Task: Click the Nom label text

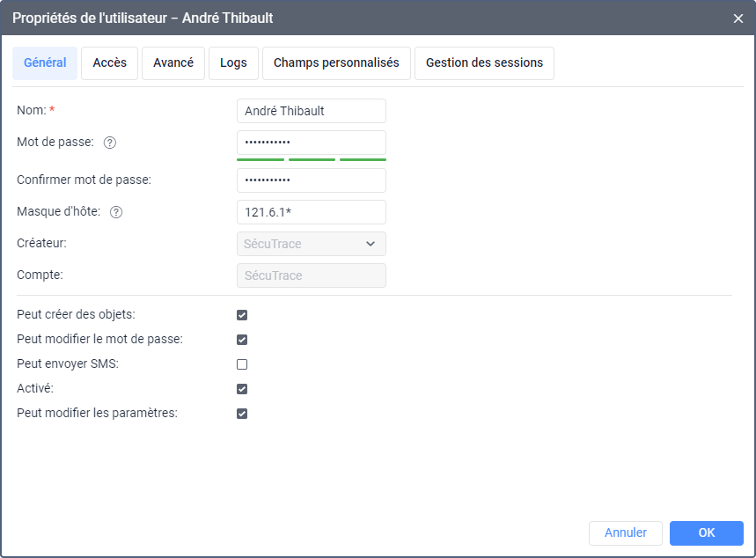Action: coord(32,110)
